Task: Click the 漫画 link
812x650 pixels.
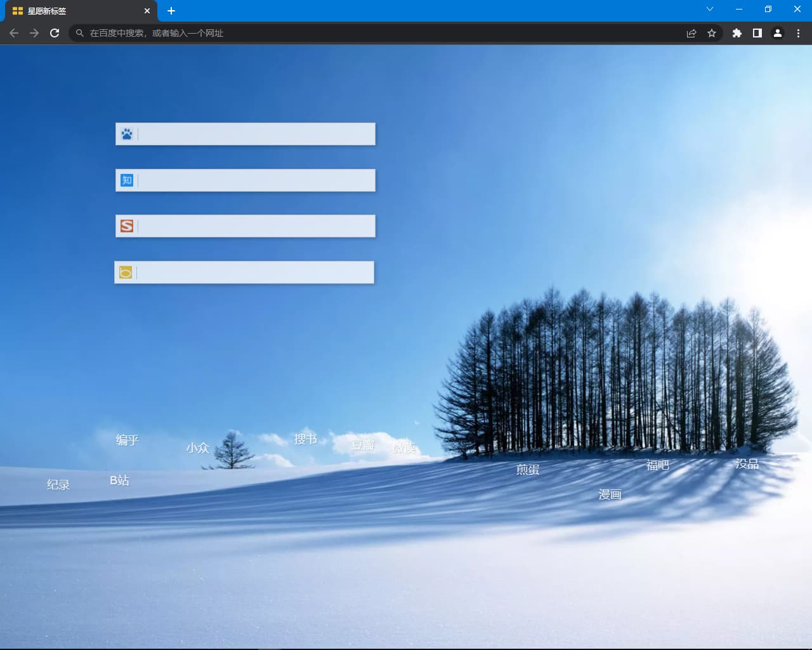Action: pos(610,494)
